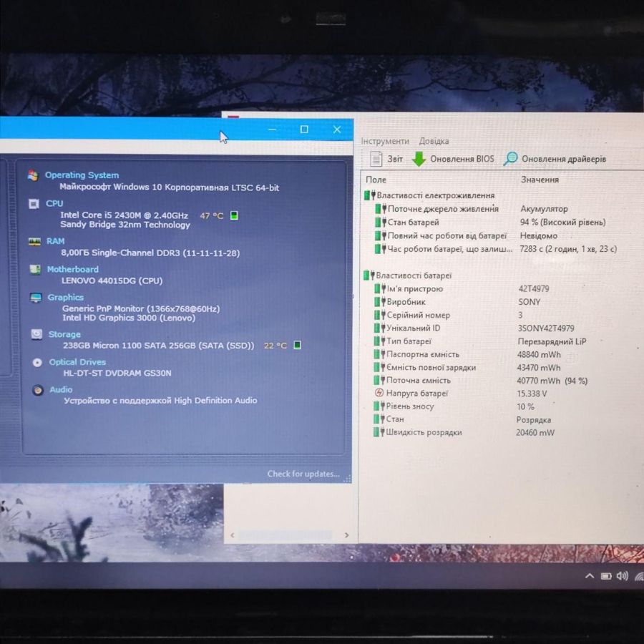This screenshot has width=644, height=644.
Task: Maximize the Speccy window
Action: pyautogui.click(x=304, y=130)
